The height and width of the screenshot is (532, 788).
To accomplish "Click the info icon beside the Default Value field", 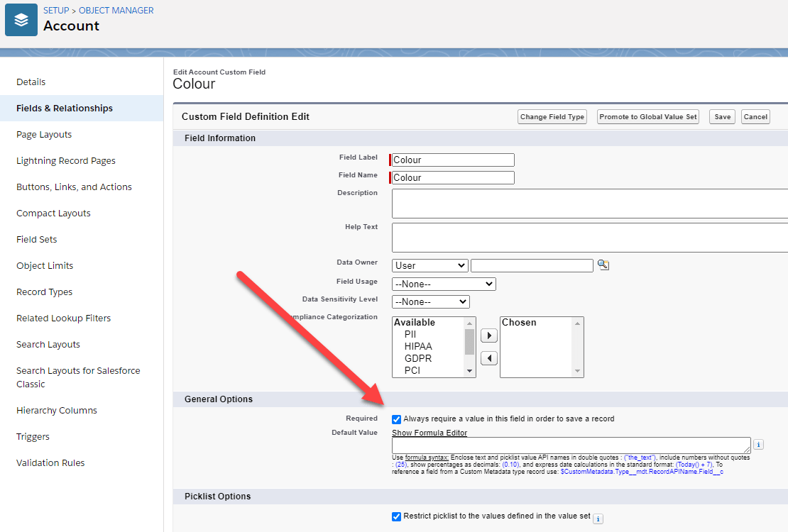I will (x=758, y=444).
